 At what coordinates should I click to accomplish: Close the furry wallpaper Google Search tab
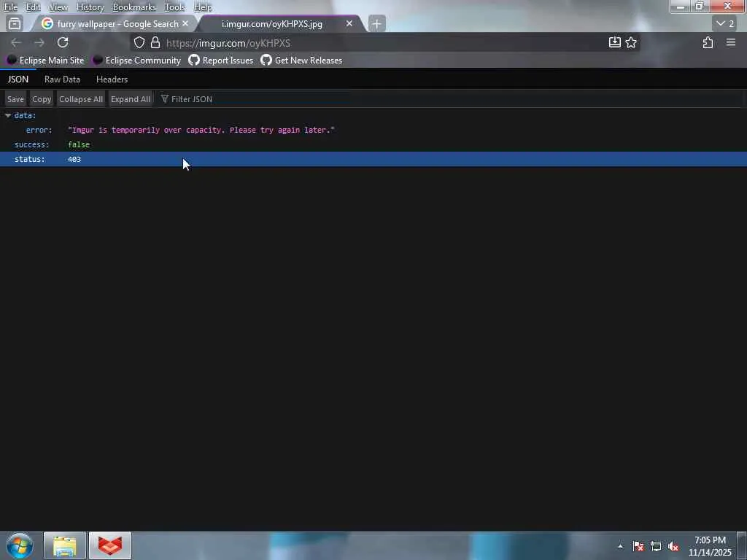(x=185, y=23)
